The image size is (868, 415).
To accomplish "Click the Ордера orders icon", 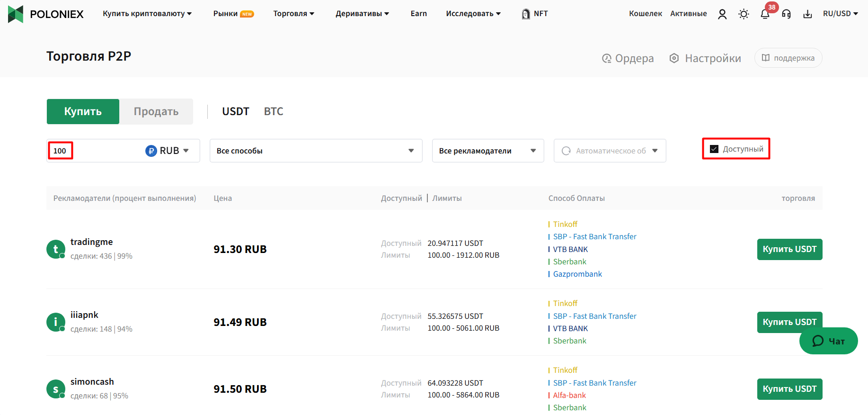I will coord(606,58).
